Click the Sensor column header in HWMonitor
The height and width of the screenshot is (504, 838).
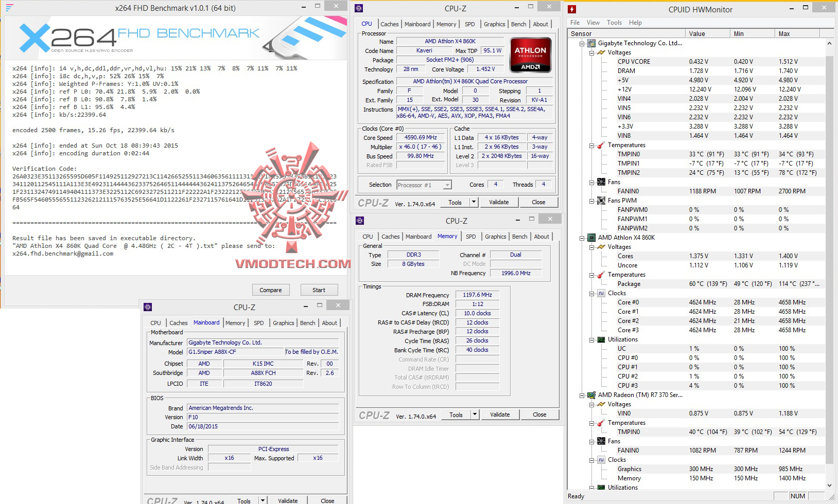pos(627,34)
